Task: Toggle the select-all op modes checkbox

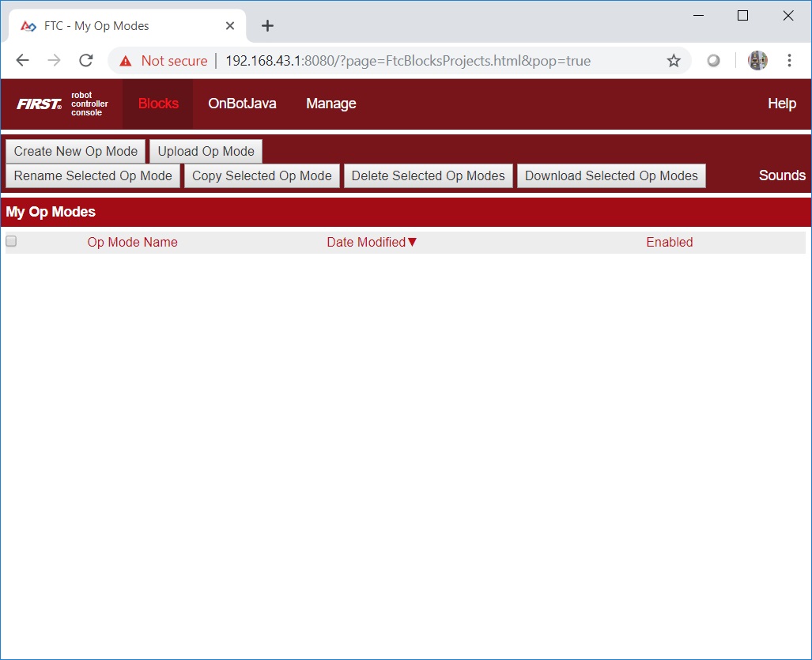Action: coord(11,241)
